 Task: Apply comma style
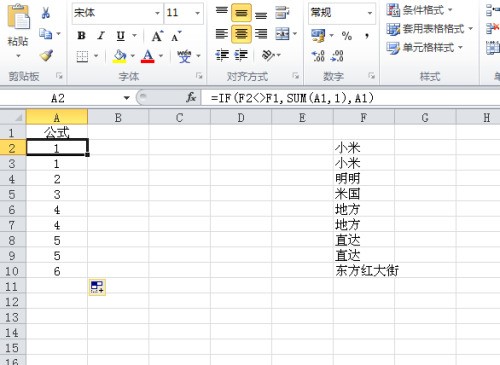coord(367,36)
